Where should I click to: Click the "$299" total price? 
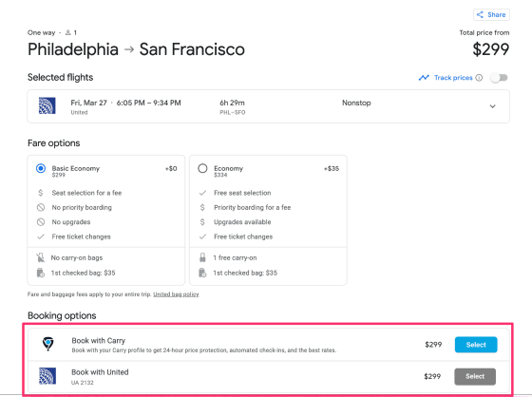(491, 49)
